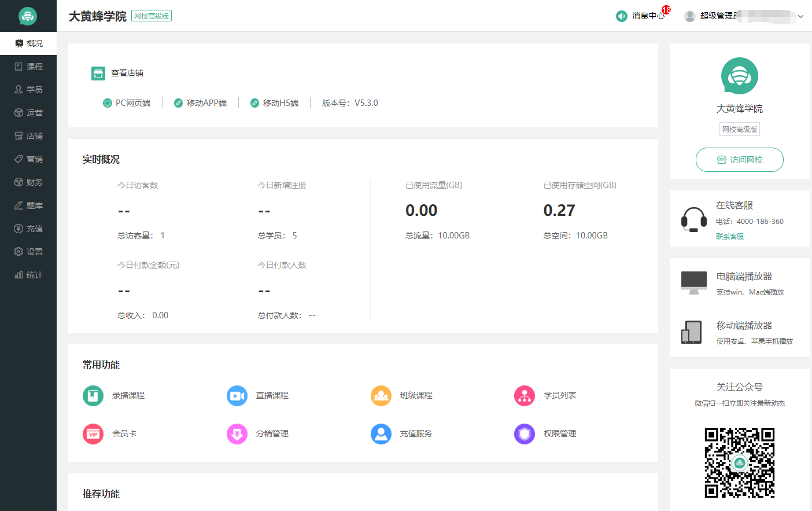Viewport: 812px width, 511px height.
Task: Click the 移动APP端 link icon
Action: [x=178, y=103]
